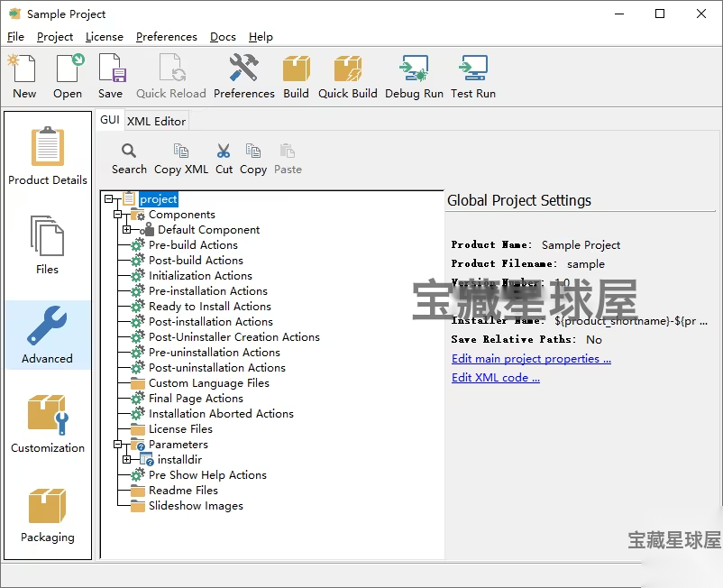
Task: Click the Copy icon in GUI toolbar
Action: tap(253, 151)
